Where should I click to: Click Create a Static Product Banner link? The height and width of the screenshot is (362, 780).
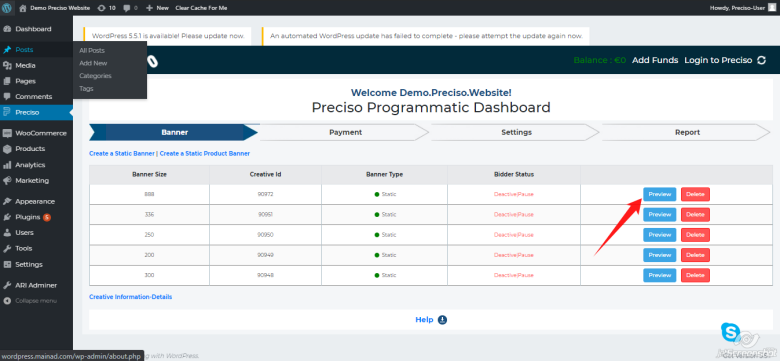coord(205,154)
